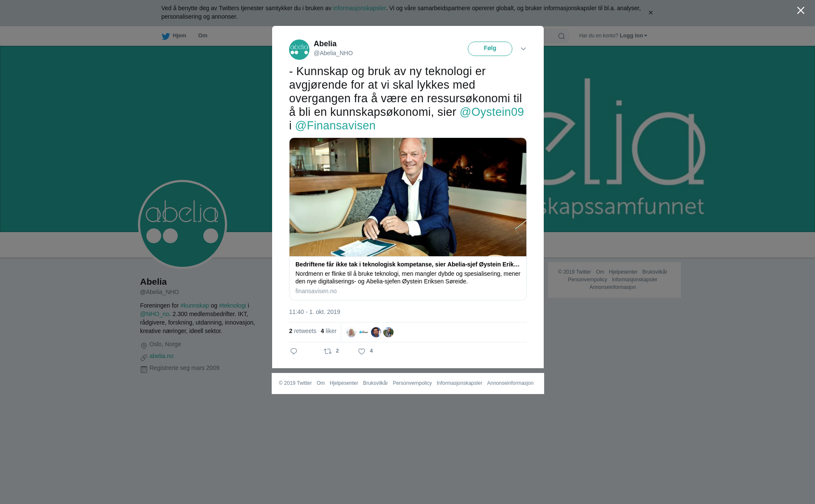The width and height of the screenshot is (815, 504).
Task: Click the search magnifier icon
Action: [x=562, y=36]
